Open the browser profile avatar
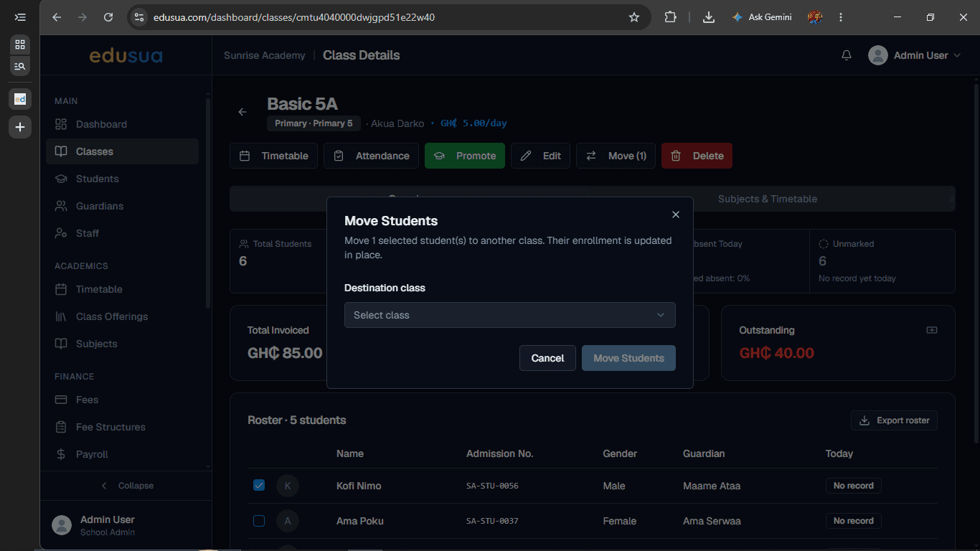Viewport: 980px width, 551px height. click(814, 17)
